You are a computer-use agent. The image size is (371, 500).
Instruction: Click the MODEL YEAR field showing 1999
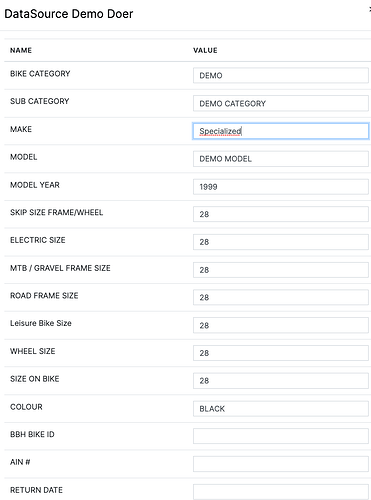tap(281, 187)
